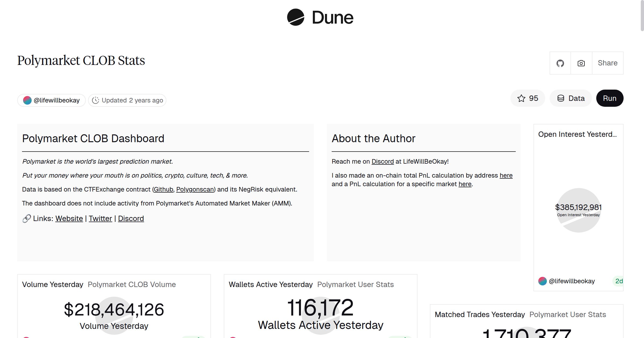The height and width of the screenshot is (338, 644).
Task: Capture a screenshot via the camera icon
Action: click(581, 63)
